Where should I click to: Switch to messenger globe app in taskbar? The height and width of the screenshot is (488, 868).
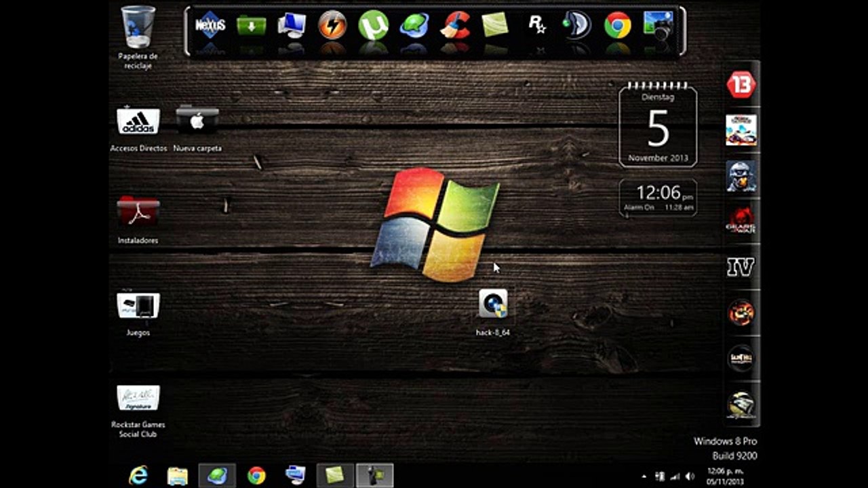click(x=217, y=475)
